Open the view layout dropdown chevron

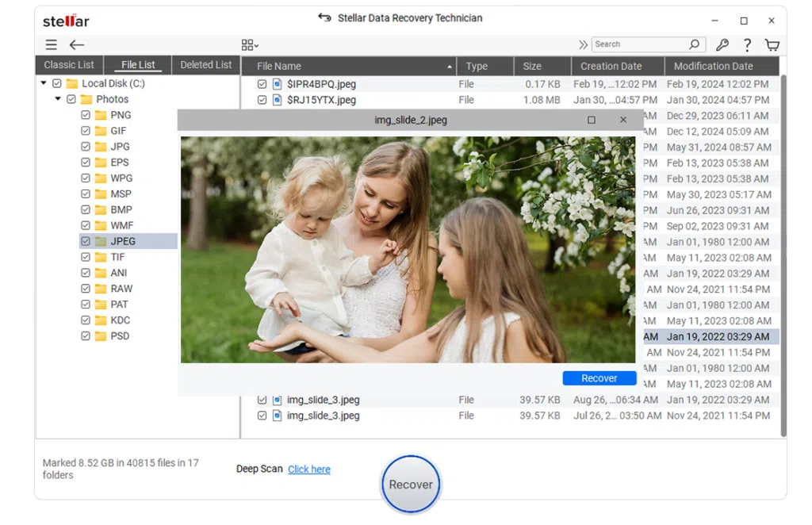pyautogui.click(x=255, y=44)
